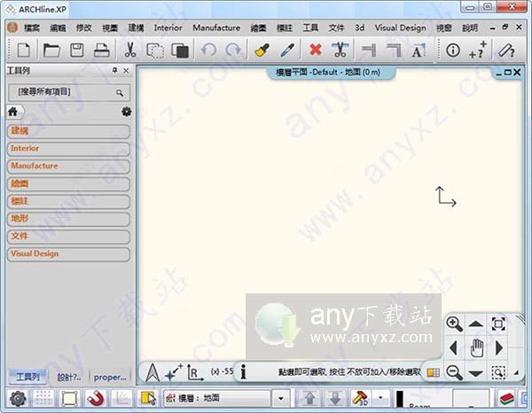Viewport: 532px width, 413px height.
Task: Open a file with the folder icon
Action: 51,51
